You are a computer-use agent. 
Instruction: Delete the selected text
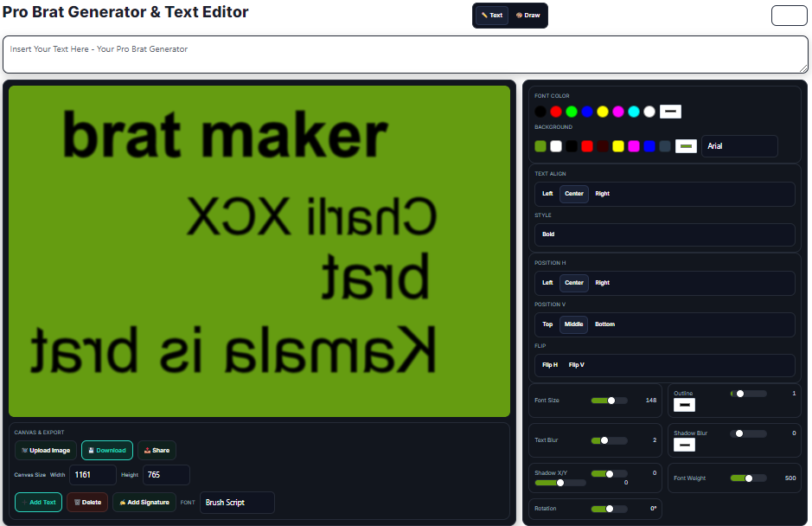87,502
